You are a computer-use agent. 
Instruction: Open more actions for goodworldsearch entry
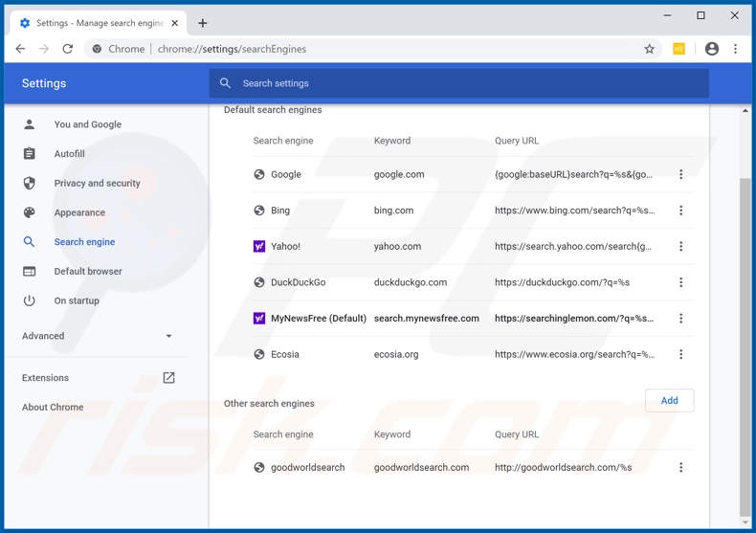click(x=680, y=468)
